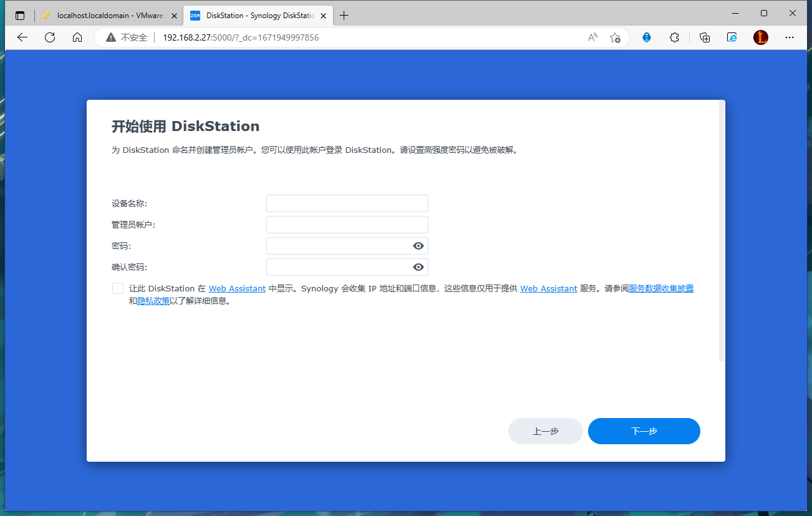Screen dimensions: 812x516
Task: Click the 开始使用 DiskStation heading
Action: pyautogui.click(x=185, y=126)
